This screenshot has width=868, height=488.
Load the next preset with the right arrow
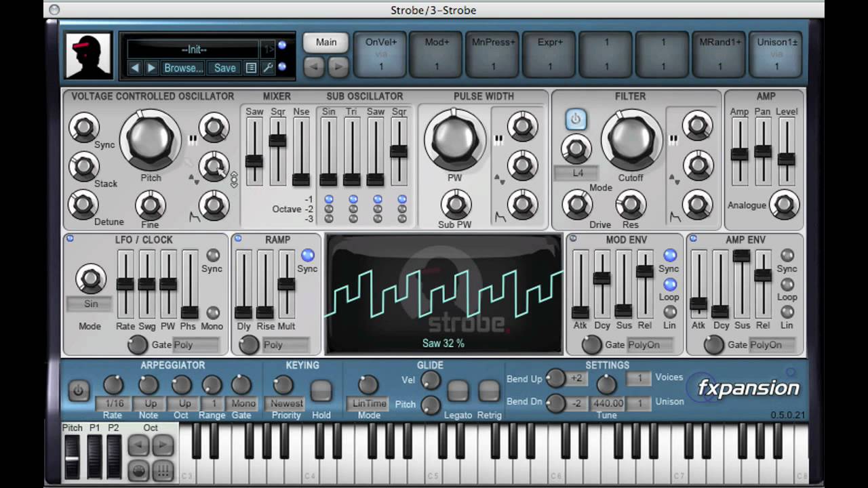[151, 68]
